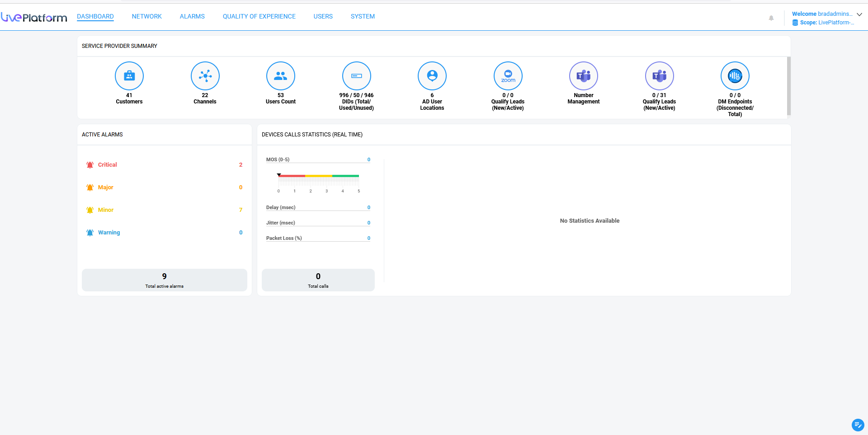This screenshot has width=868, height=435.
Task: Click the Jitter (msec) value
Action: [369, 223]
